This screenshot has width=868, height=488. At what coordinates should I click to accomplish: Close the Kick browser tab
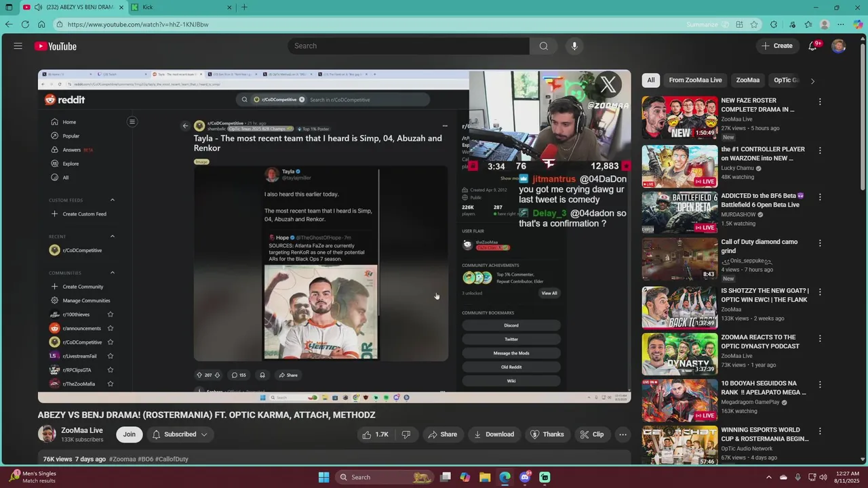pos(229,7)
